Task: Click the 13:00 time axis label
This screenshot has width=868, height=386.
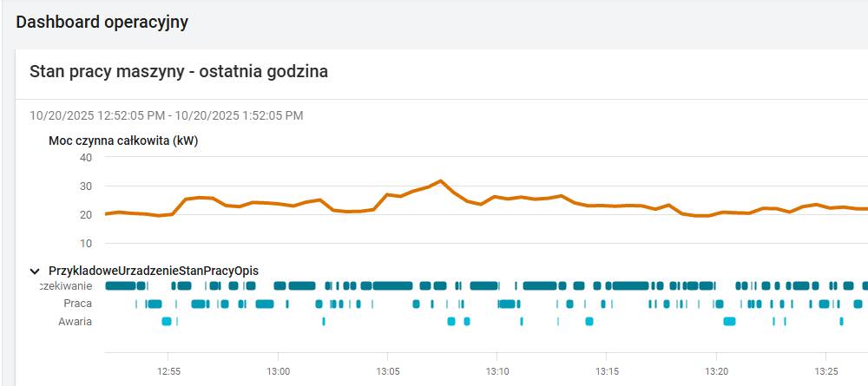Action: [x=277, y=369]
